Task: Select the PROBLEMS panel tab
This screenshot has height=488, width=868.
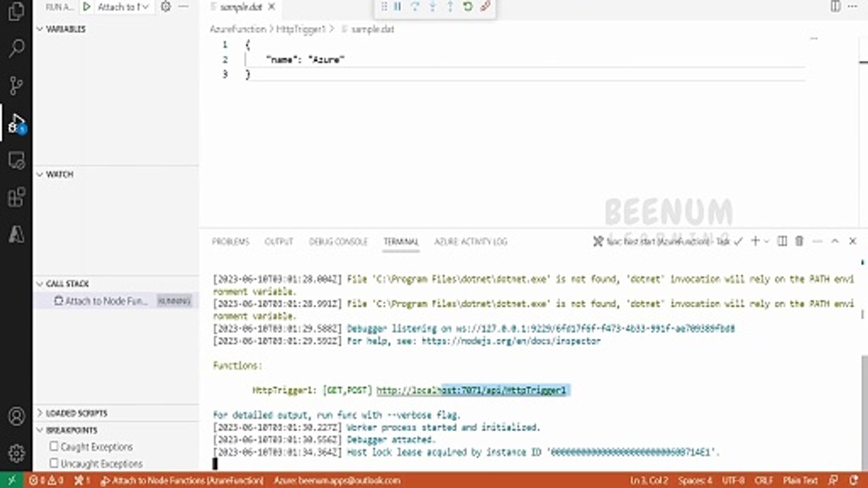Action: tap(231, 241)
